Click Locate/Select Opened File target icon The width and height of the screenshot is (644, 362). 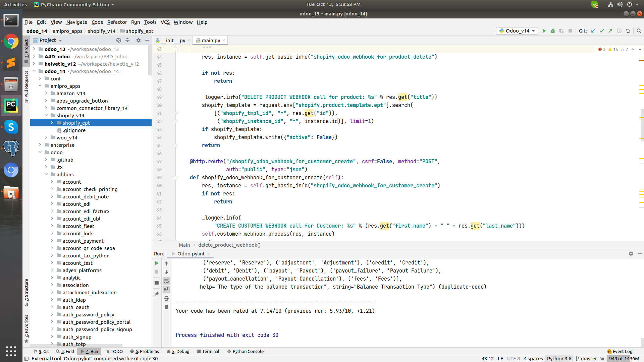(x=119, y=40)
